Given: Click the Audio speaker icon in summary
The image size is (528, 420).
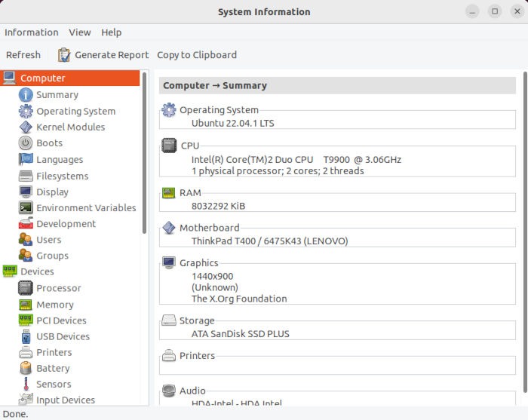Looking at the screenshot, I should (x=169, y=391).
